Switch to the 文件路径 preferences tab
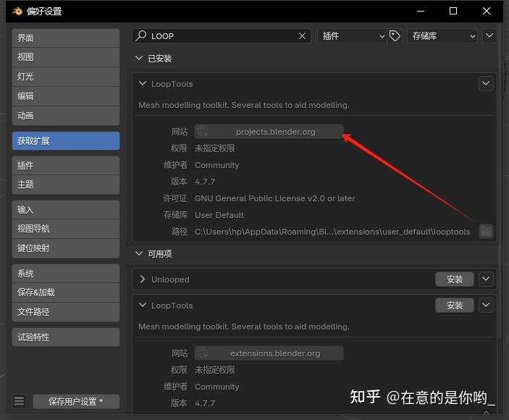The image size is (509, 420). [66, 312]
